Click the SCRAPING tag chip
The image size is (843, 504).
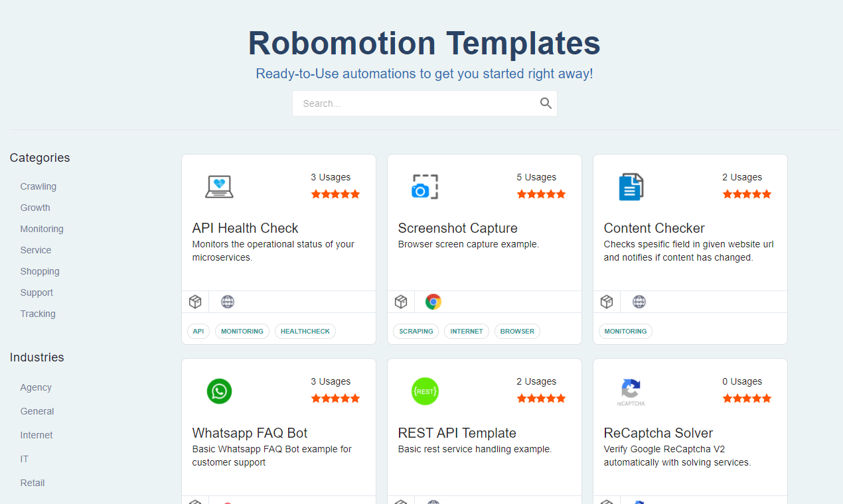(x=416, y=331)
